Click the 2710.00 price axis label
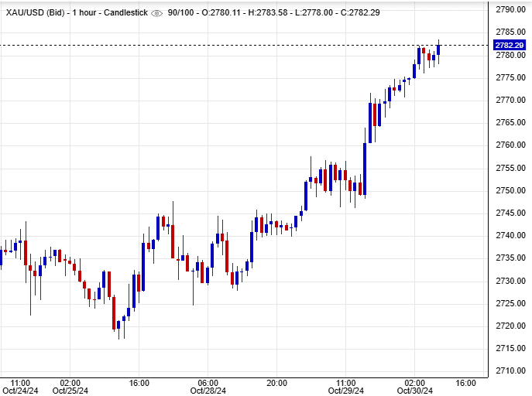 tap(510, 371)
